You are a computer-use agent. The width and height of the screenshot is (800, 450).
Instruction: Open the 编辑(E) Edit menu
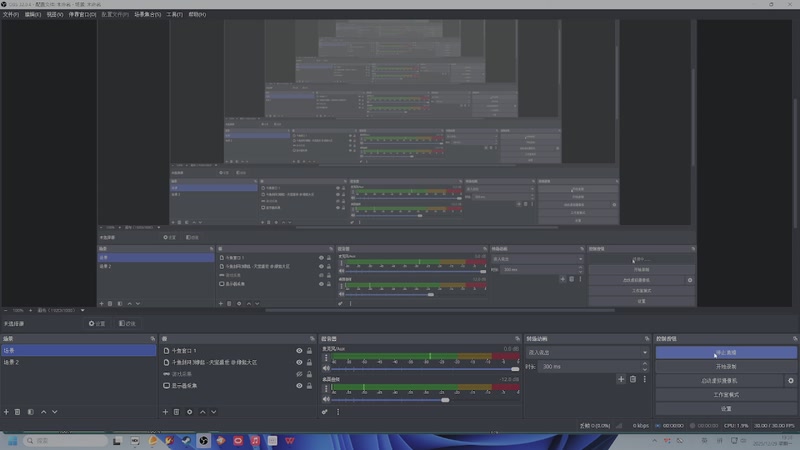click(33, 14)
